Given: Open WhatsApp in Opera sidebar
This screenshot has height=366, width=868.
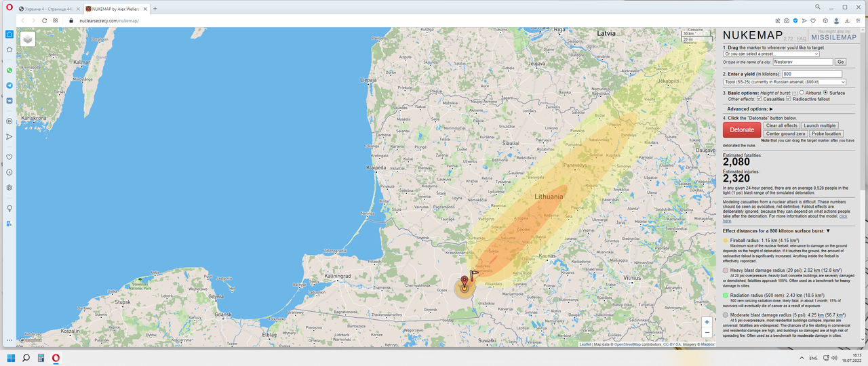Looking at the screenshot, I should pyautogui.click(x=9, y=70).
